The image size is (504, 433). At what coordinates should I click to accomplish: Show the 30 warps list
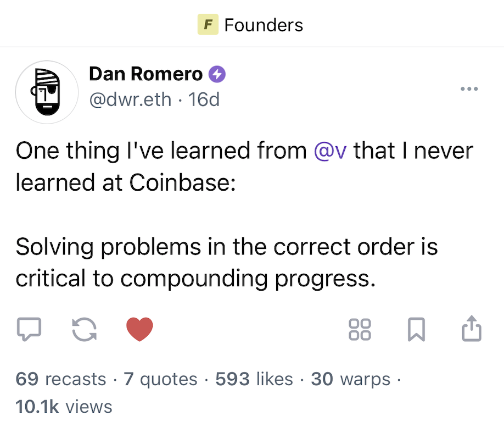pyautogui.click(x=350, y=379)
